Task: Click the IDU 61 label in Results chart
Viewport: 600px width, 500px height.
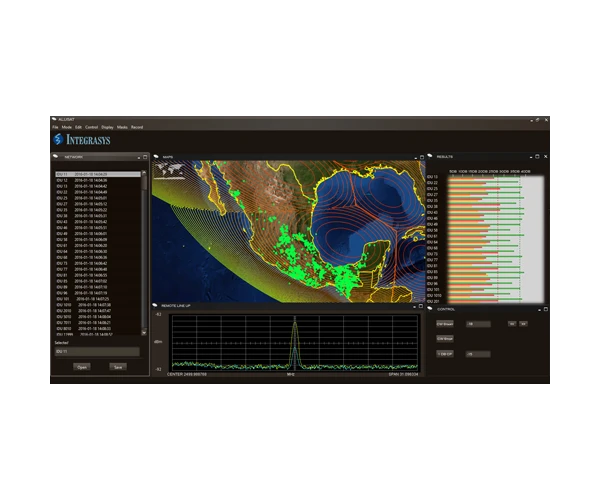Action: point(432,236)
